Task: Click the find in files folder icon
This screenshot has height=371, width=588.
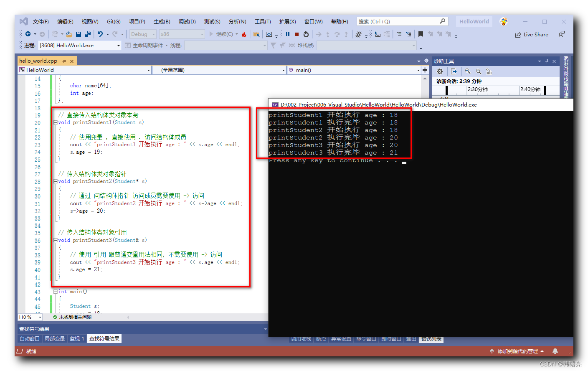Action: (x=256, y=34)
